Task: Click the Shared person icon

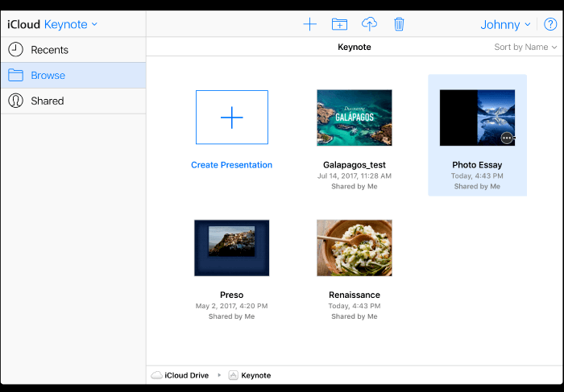Action: (x=15, y=101)
